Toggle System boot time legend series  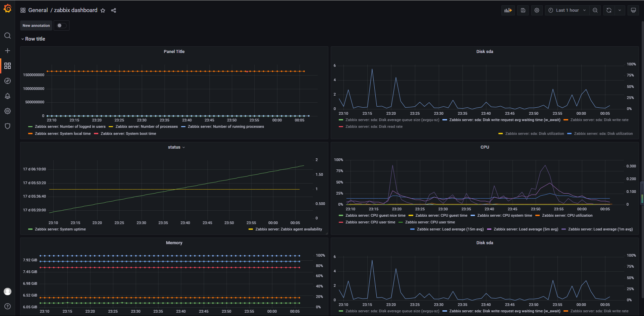pyautogui.click(x=128, y=134)
